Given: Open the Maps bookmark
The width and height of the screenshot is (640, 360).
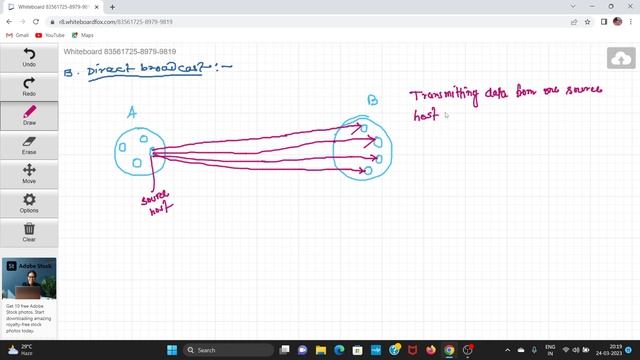Looking at the screenshot, I should point(82,36).
